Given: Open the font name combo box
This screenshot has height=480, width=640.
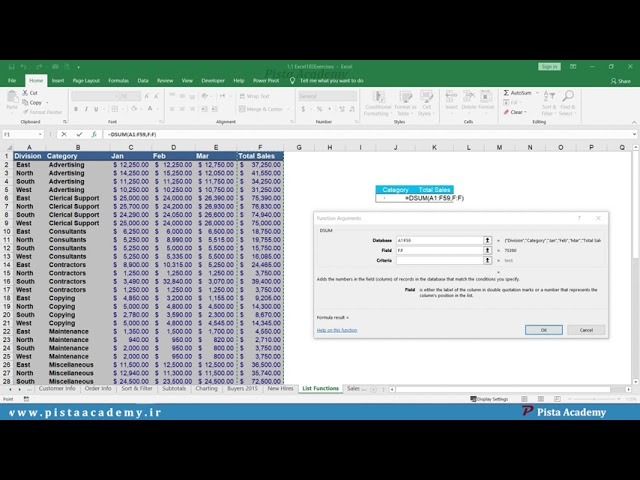Looking at the screenshot, I should pyautogui.click(x=95, y=96).
